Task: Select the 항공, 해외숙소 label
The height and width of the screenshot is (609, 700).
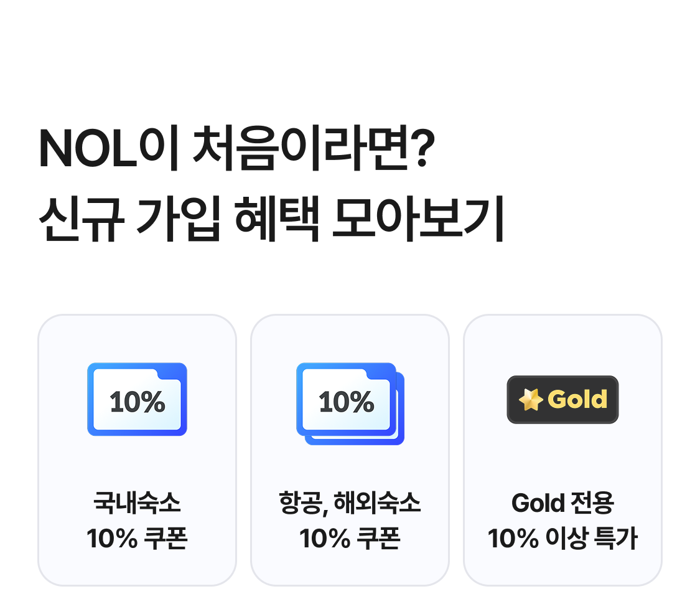Action: [350, 503]
